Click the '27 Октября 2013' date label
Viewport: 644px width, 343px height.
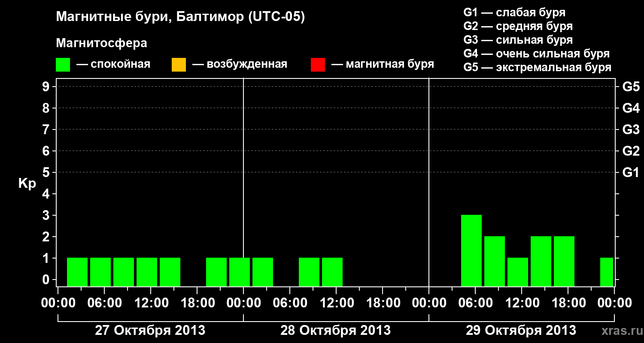150,331
